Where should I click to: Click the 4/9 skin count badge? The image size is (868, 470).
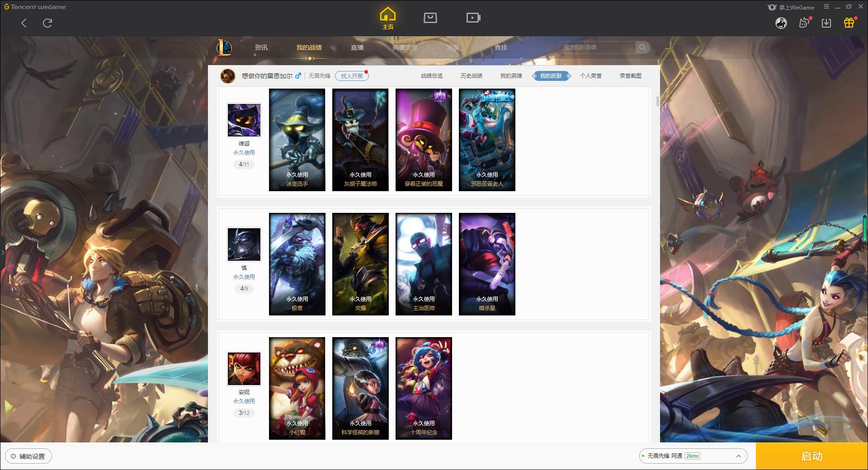[x=244, y=289]
